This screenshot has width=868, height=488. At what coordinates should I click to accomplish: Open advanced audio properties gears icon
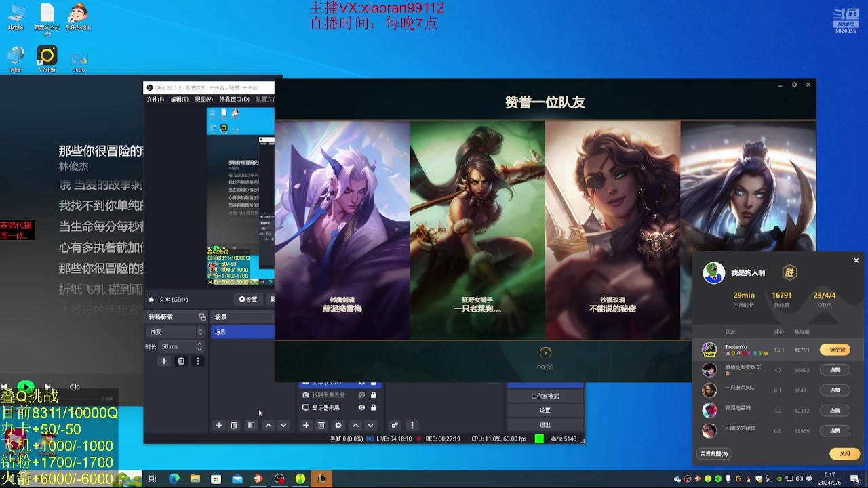[x=395, y=425]
